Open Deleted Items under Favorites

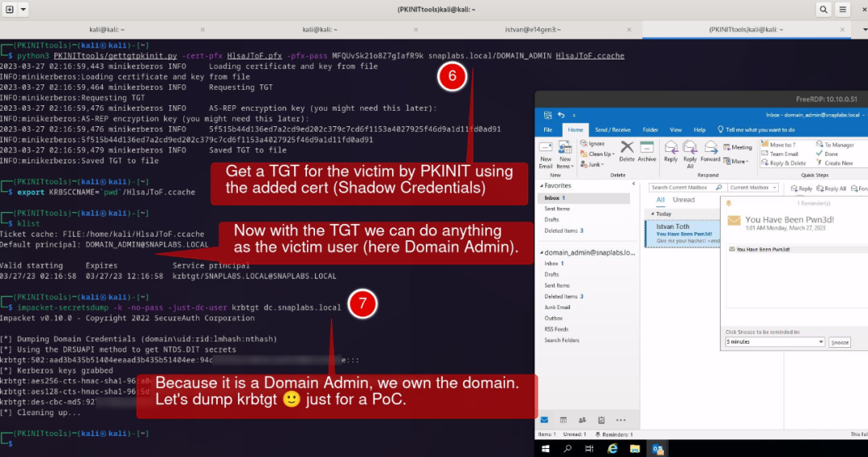click(x=563, y=231)
